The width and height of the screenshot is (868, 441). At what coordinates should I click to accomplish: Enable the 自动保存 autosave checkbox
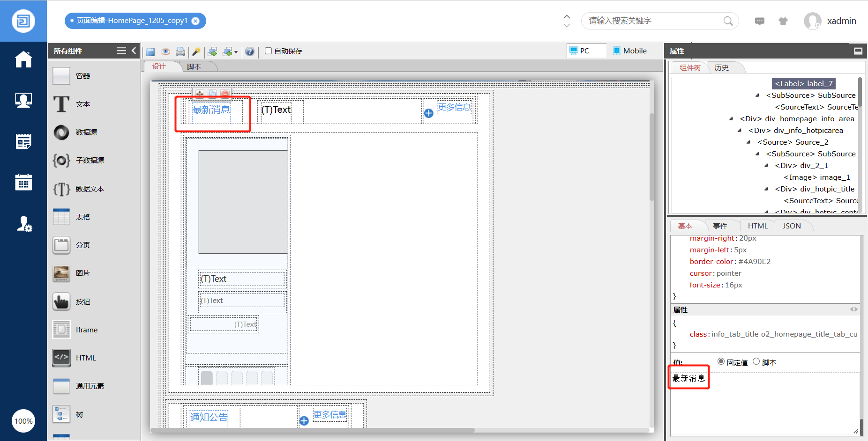[x=269, y=51]
